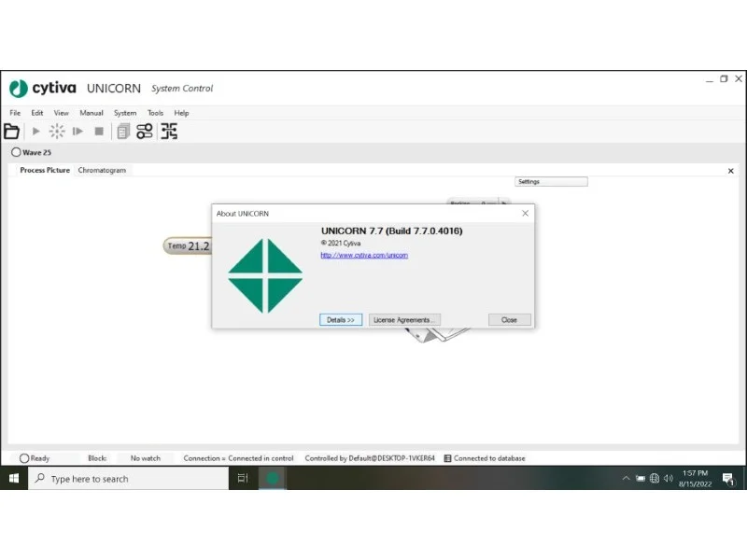Screen dimensions: 747x560
Task: Open the Documentation pages toolbar icon
Action: pyautogui.click(x=123, y=131)
